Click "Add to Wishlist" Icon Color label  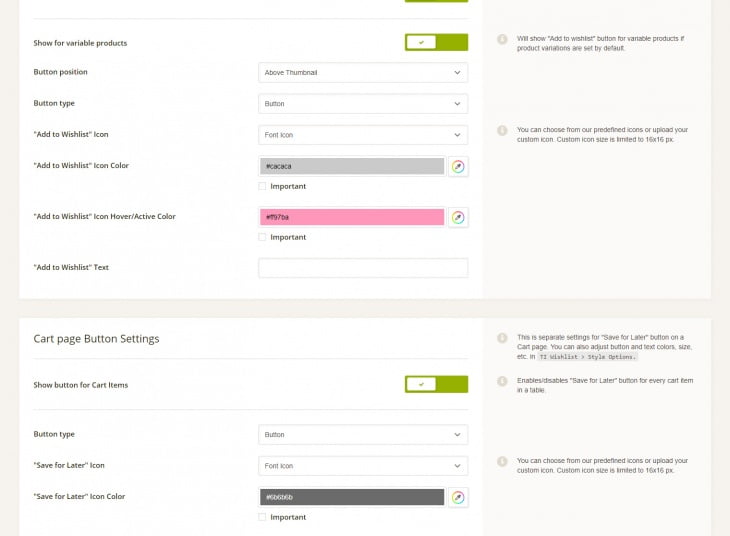(81, 165)
